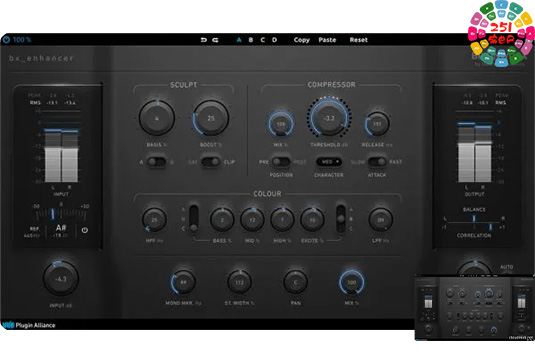The image size is (535, 363).
Task: Open the 100 % UI scale menu
Action: click(22, 40)
